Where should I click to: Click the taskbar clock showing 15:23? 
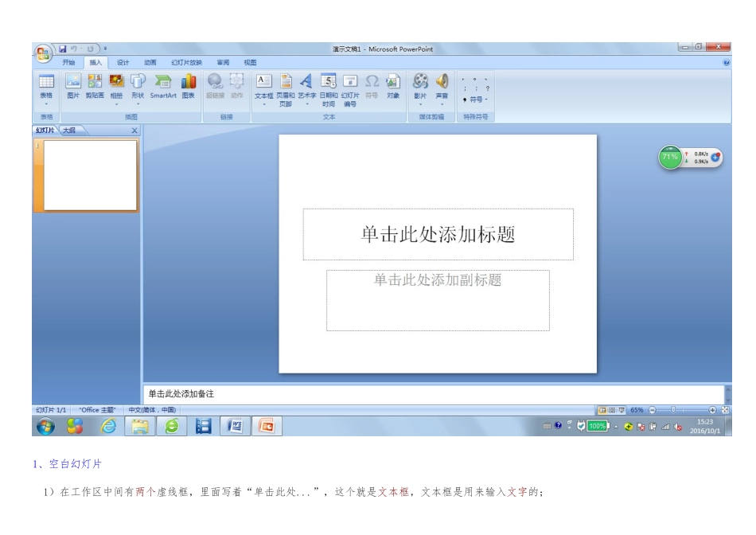pyautogui.click(x=705, y=426)
